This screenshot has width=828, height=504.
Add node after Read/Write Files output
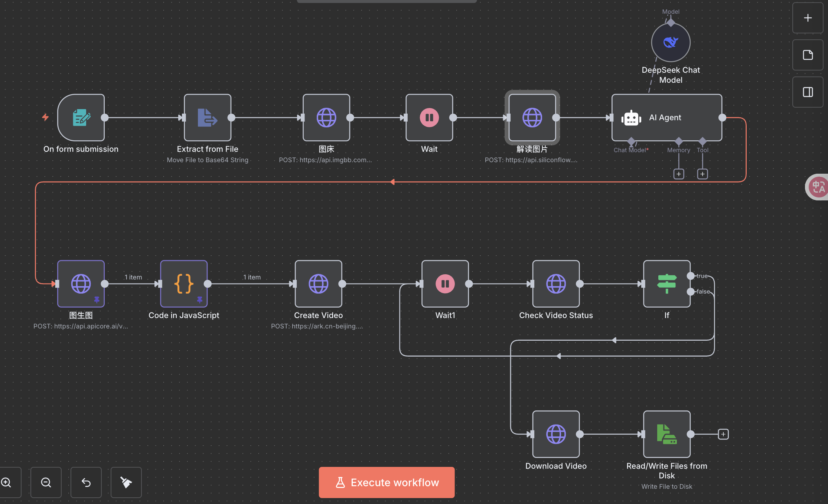pos(723,434)
